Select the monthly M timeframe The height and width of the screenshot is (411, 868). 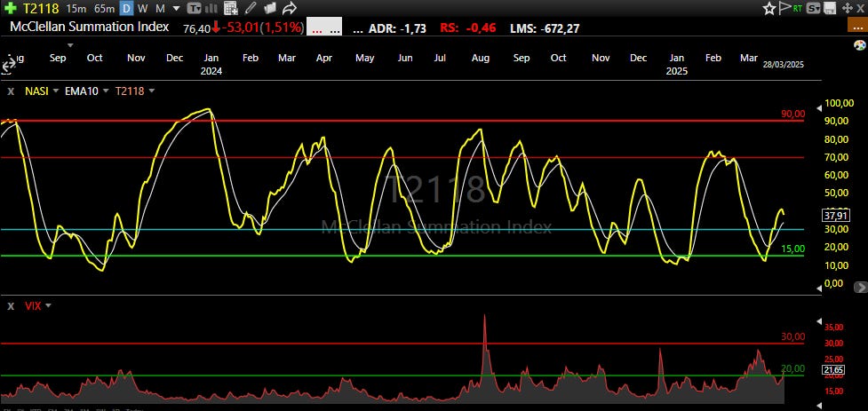pos(160,8)
